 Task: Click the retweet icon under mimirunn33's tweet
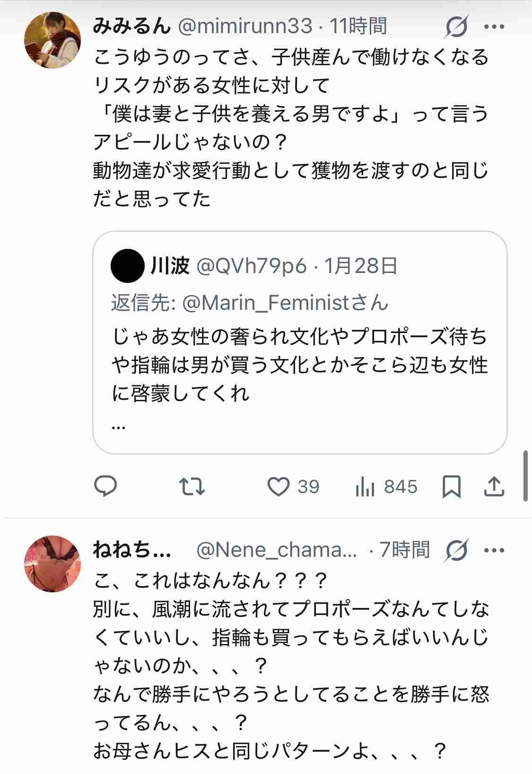pyautogui.click(x=193, y=486)
